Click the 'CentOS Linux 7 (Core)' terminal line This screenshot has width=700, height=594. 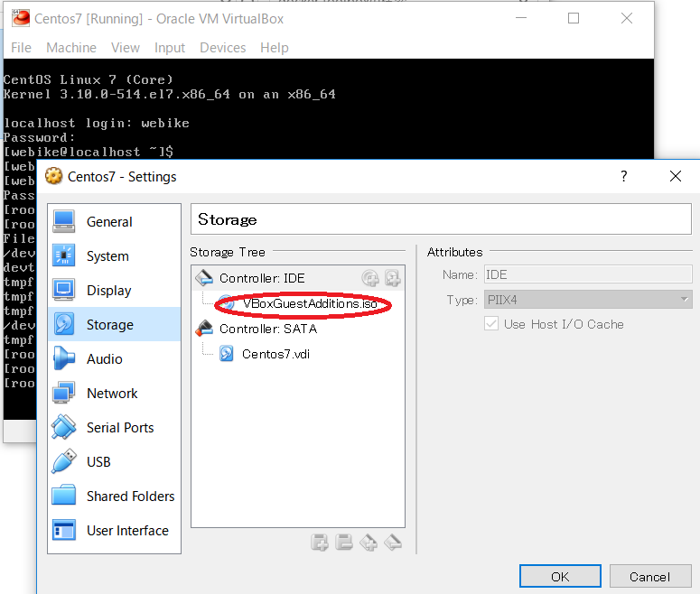coord(89,79)
